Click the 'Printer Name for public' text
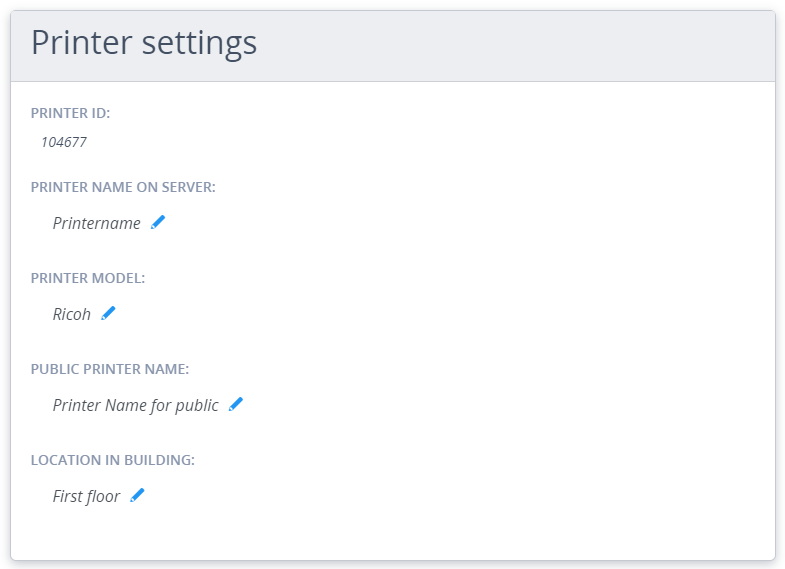 [135, 405]
